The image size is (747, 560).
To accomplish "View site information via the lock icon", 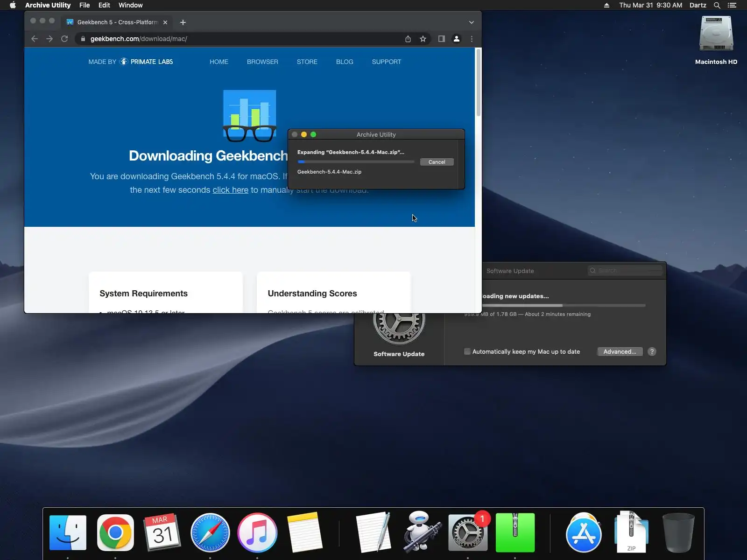I will pyautogui.click(x=83, y=39).
